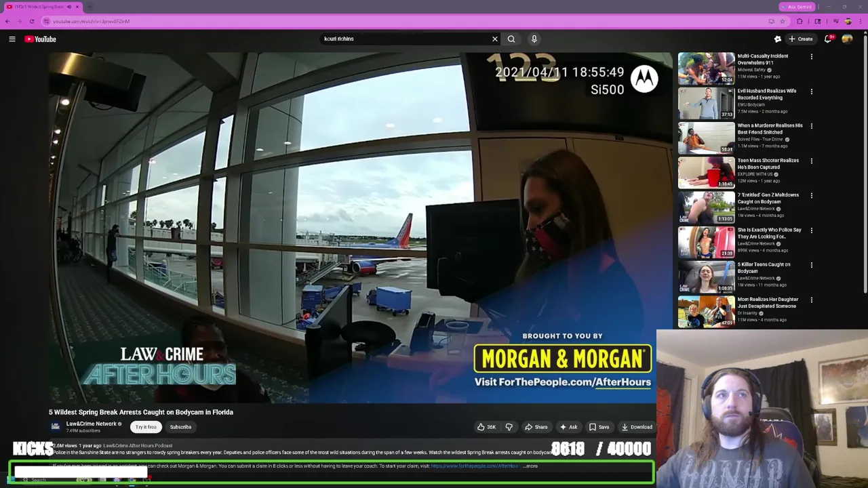This screenshot has height=488, width=868.
Task: Save video to a playlist
Action: [599, 427]
